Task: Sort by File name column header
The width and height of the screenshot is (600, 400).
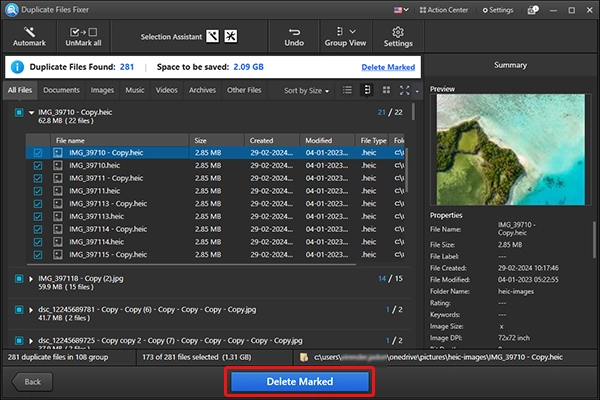Action: pos(119,140)
